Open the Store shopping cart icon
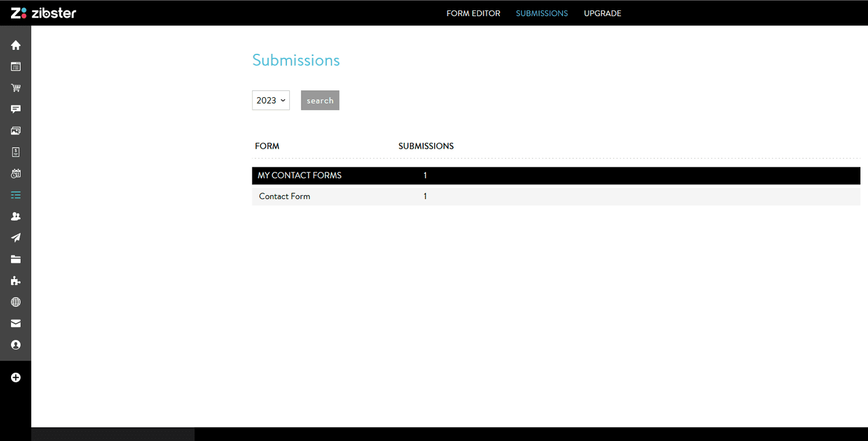 point(16,87)
